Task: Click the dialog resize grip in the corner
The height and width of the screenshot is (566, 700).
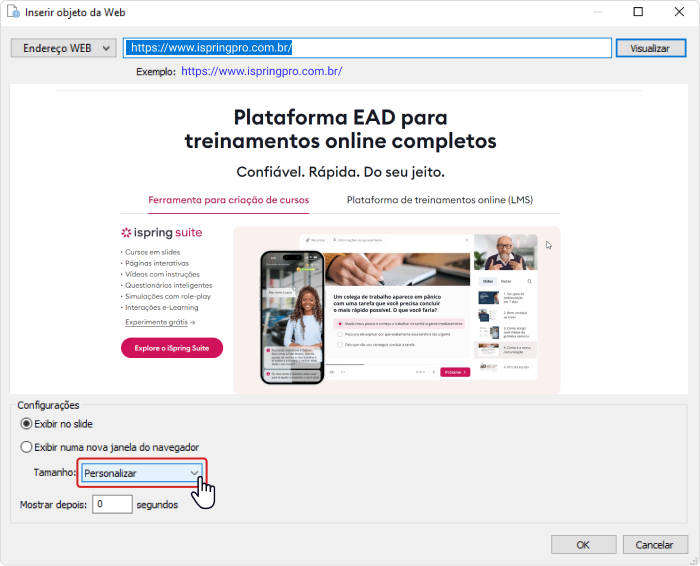Action: 693,560
